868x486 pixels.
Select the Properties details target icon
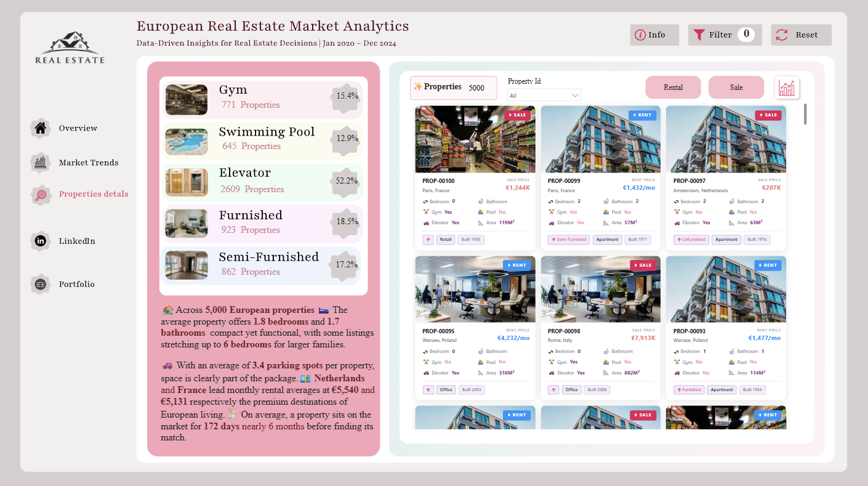(x=41, y=195)
